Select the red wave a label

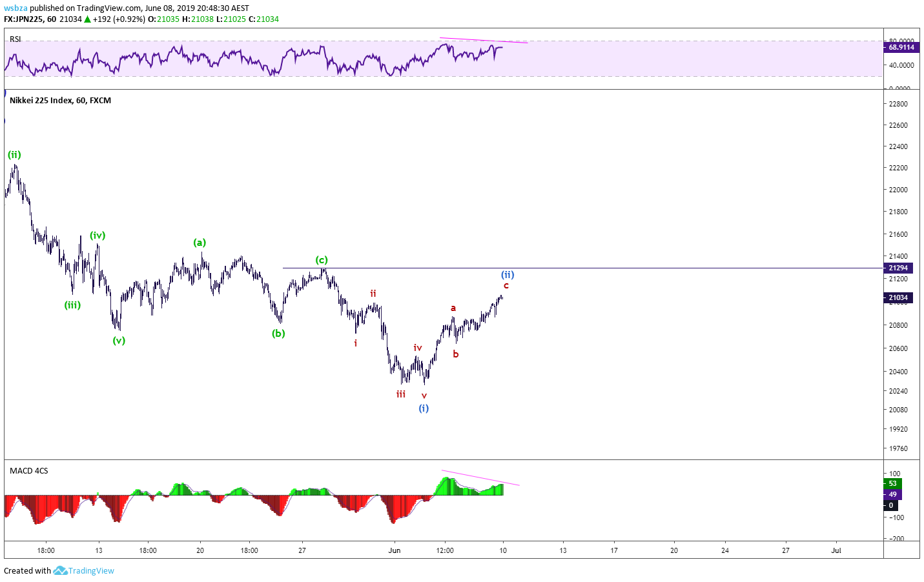point(453,308)
